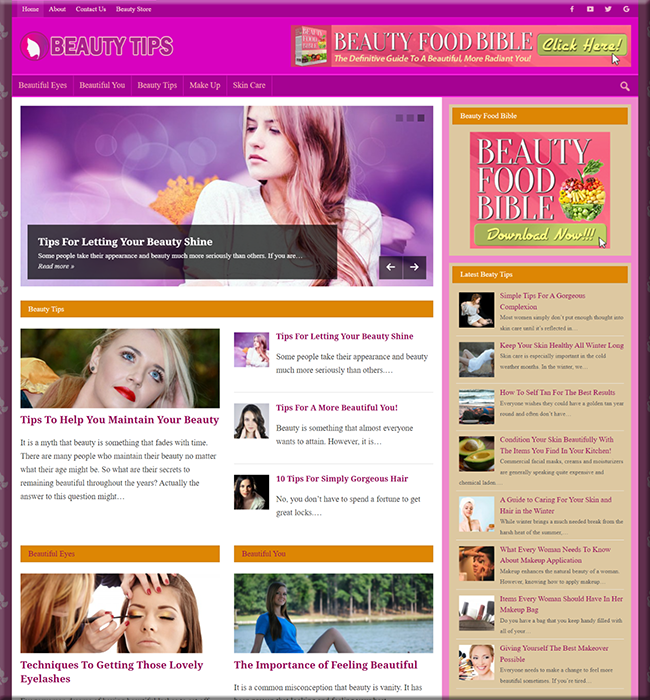Open the Twitter social icon
The width and height of the screenshot is (650, 700).
(608, 9)
